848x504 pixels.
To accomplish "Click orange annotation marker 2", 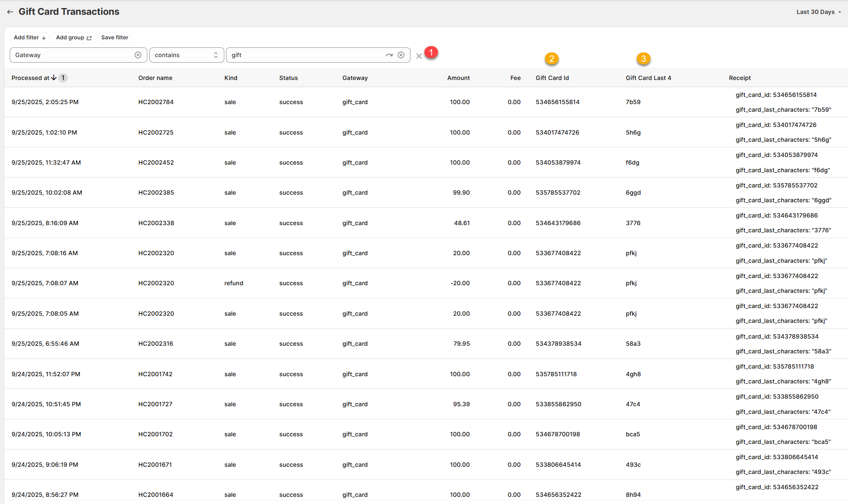I will pyautogui.click(x=551, y=59).
